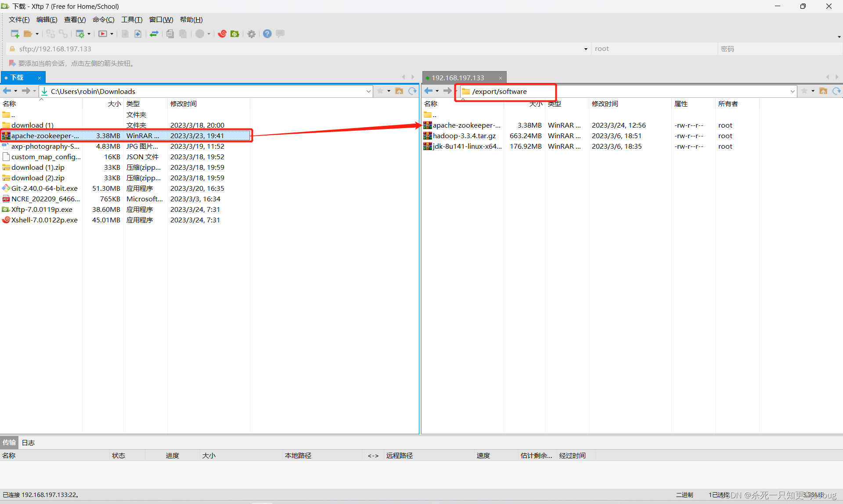Open the 命令(C) menu
The width and height of the screenshot is (843, 504).
pyautogui.click(x=104, y=20)
